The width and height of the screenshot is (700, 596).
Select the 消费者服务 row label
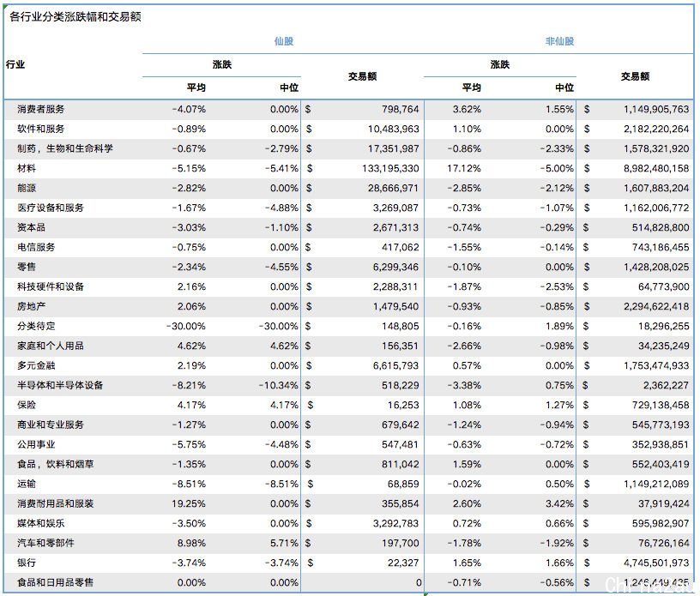click(x=41, y=109)
